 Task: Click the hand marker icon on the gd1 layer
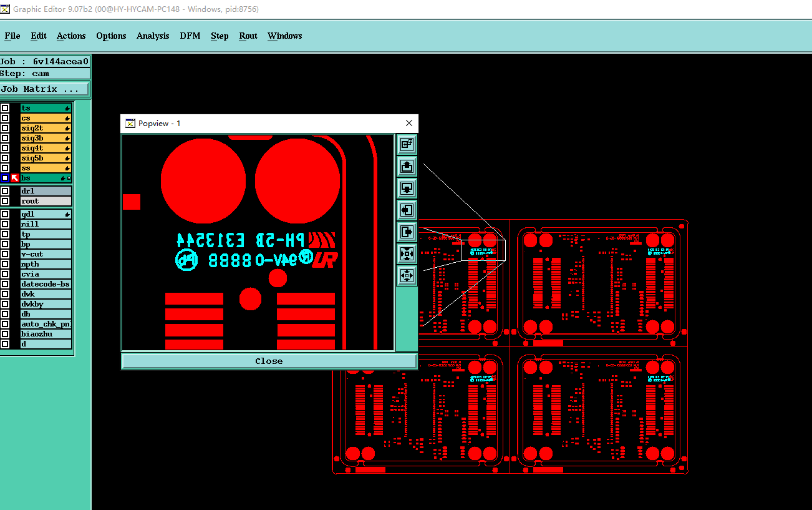pyautogui.click(x=67, y=214)
